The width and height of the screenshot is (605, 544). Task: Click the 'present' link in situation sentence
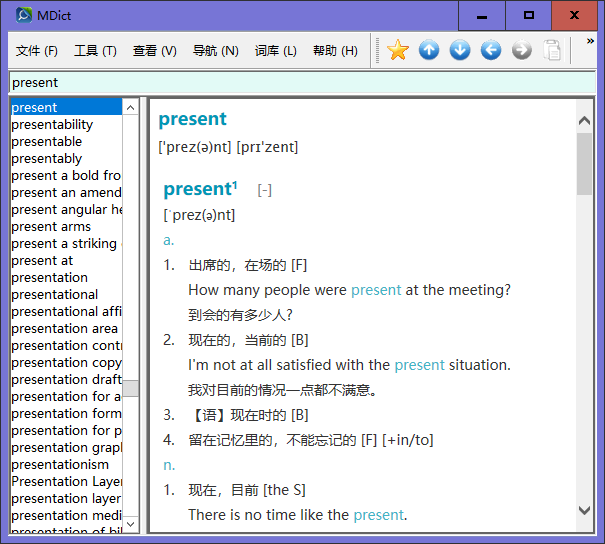[419, 365]
